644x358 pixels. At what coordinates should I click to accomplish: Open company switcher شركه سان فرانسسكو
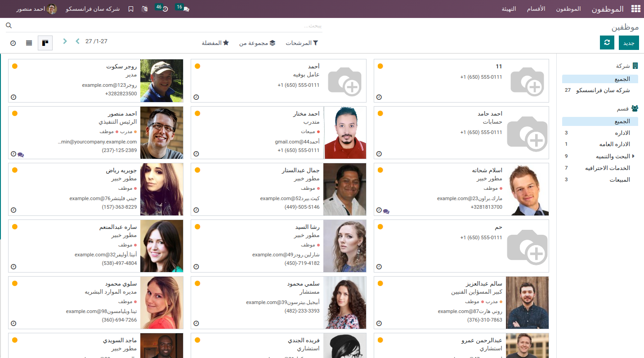click(x=93, y=9)
